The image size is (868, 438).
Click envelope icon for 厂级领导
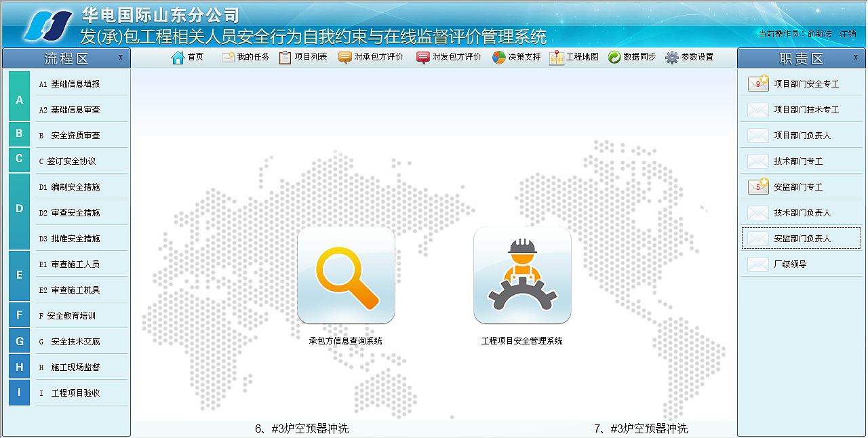click(758, 264)
